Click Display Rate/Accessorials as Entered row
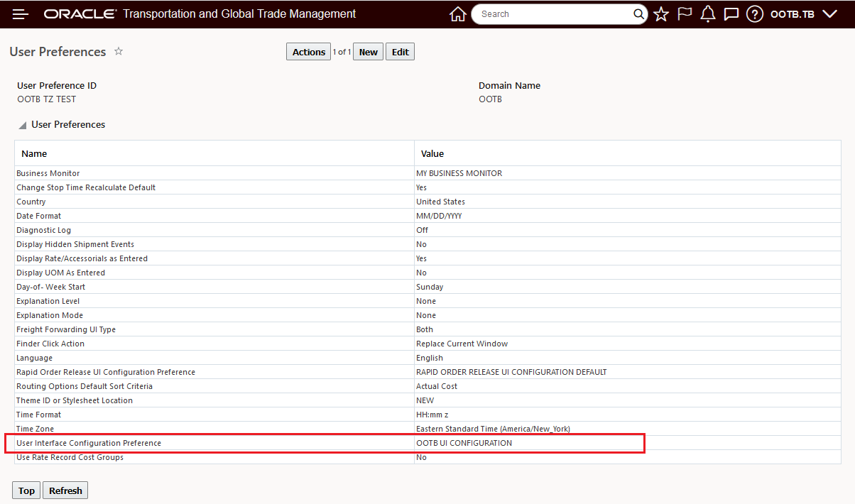The height and width of the screenshot is (504, 855). pos(82,258)
